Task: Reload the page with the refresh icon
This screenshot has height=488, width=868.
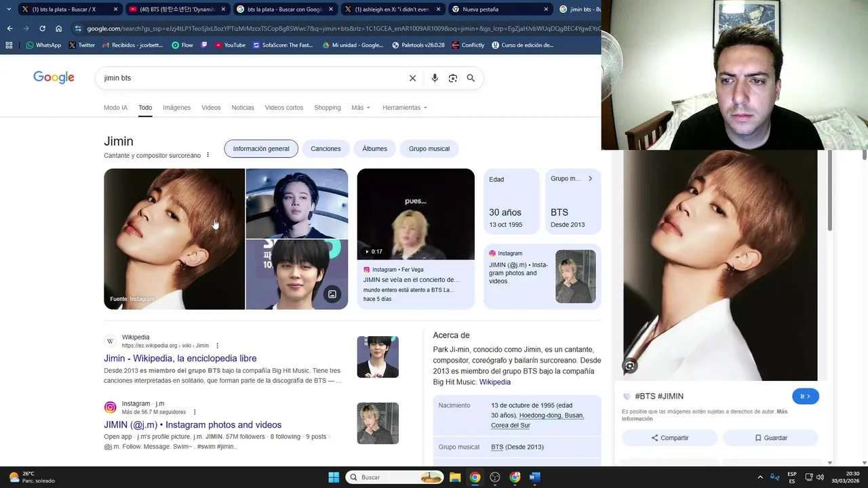Action: coord(42,28)
